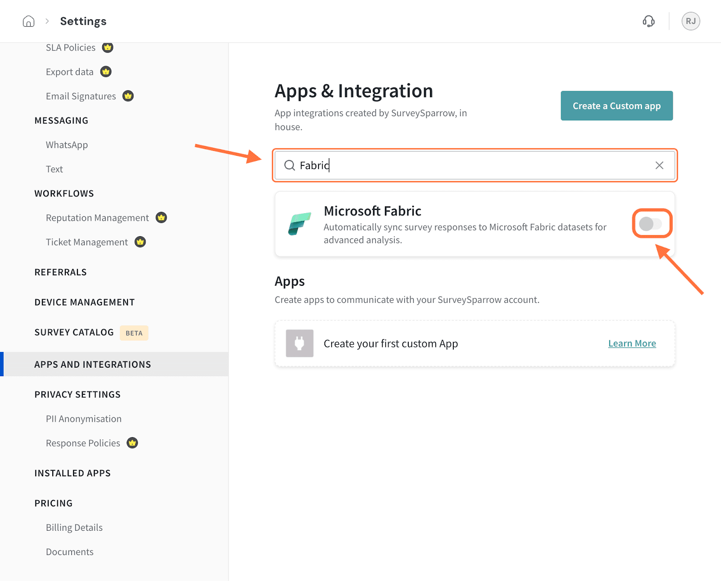The width and height of the screenshot is (721, 588).
Task: Click the crown icon beside SLA Policies
Action: coord(107,47)
